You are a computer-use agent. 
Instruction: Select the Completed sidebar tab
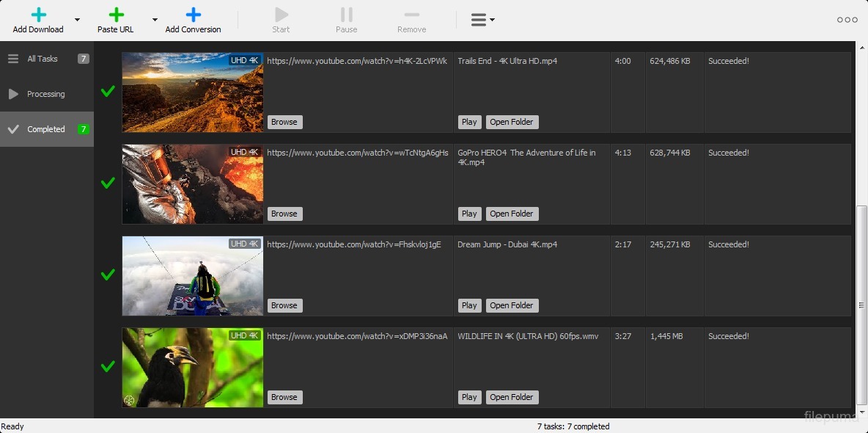point(47,129)
